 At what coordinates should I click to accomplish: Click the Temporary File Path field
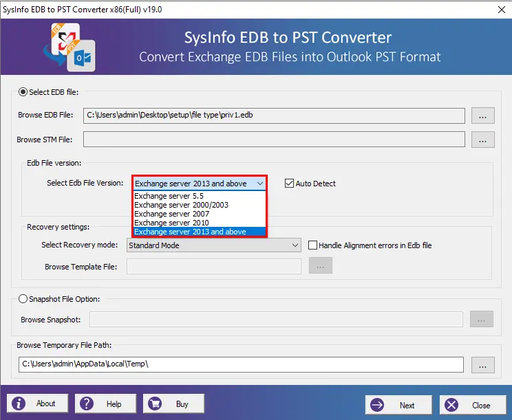point(241,364)
